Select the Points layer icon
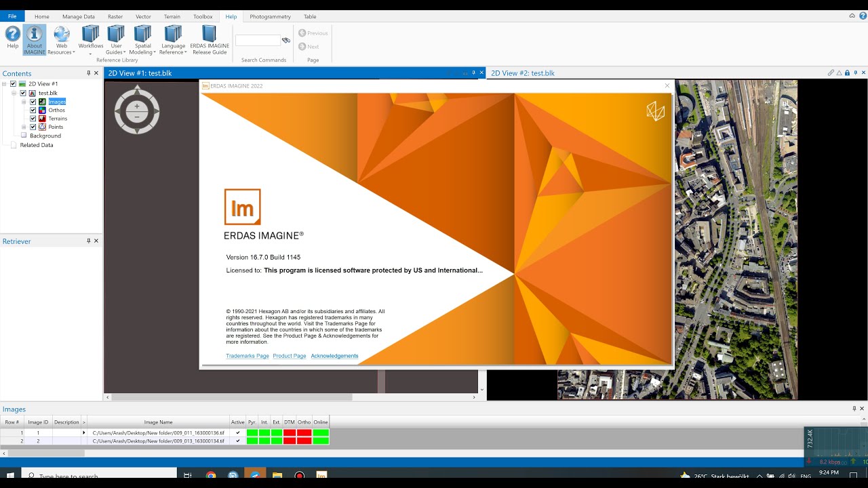Viewport: 868px width, 488px height. pyautogui.click(x=42, y=127)
